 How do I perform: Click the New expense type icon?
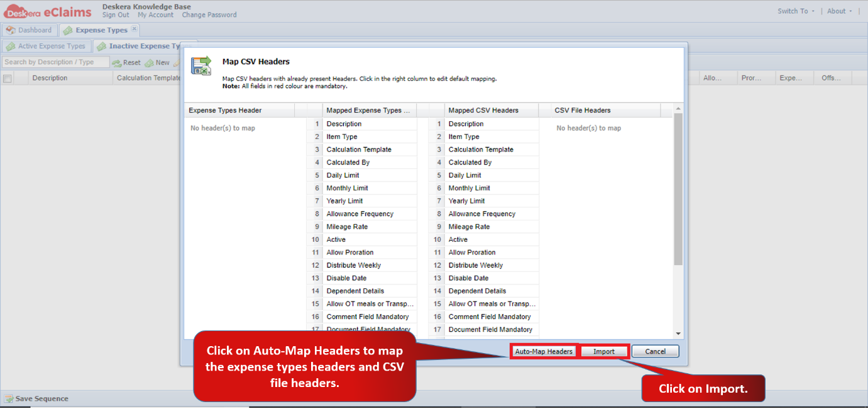tap(149, 63)
